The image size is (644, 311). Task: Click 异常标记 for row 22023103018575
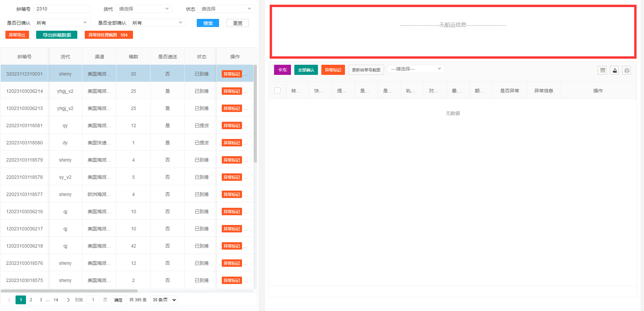(x=232, y=280)
